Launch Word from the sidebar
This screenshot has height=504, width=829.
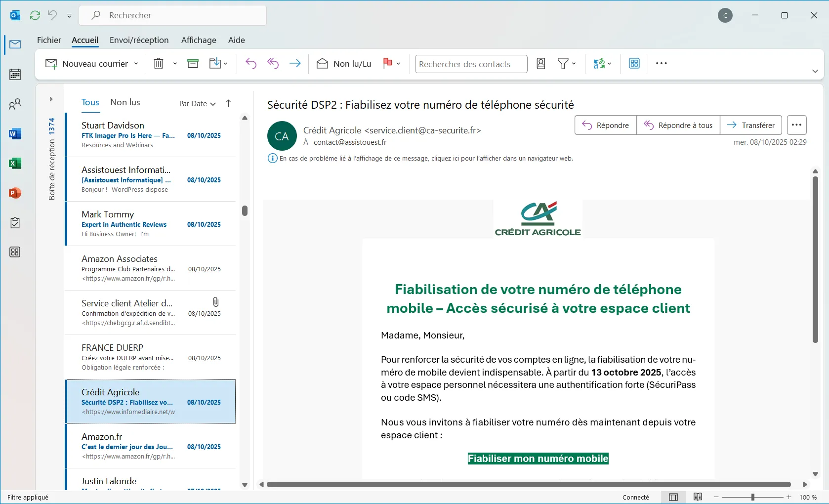click(15, 133)
